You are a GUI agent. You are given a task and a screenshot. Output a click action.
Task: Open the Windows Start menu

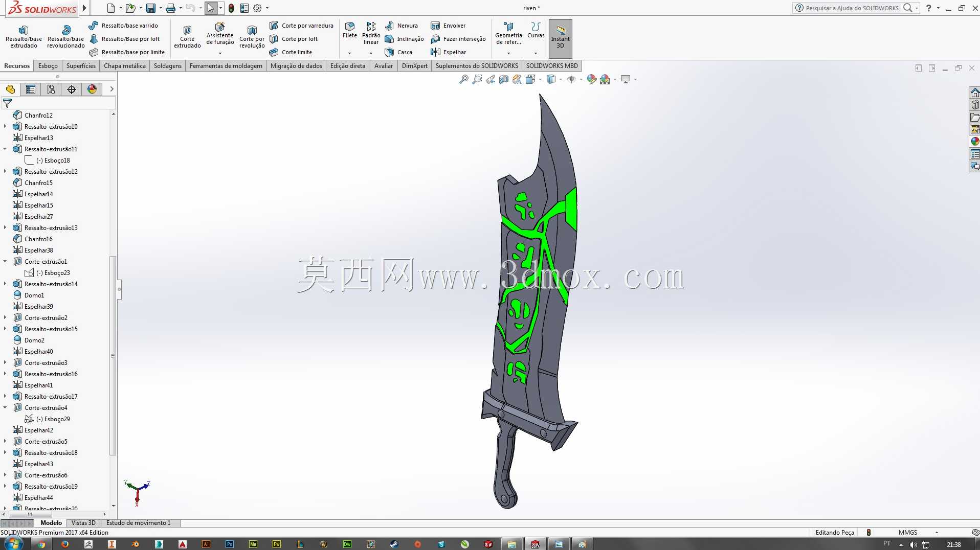click(12, 543)
